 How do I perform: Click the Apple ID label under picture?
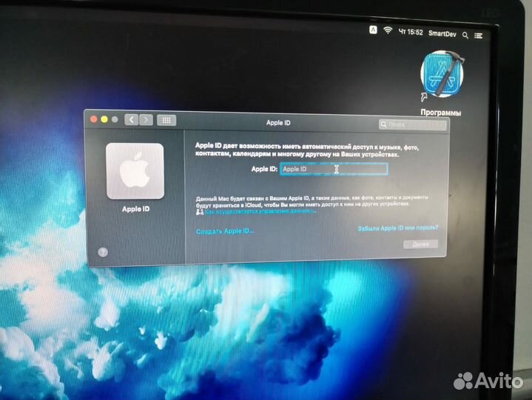tap(135, 209)
